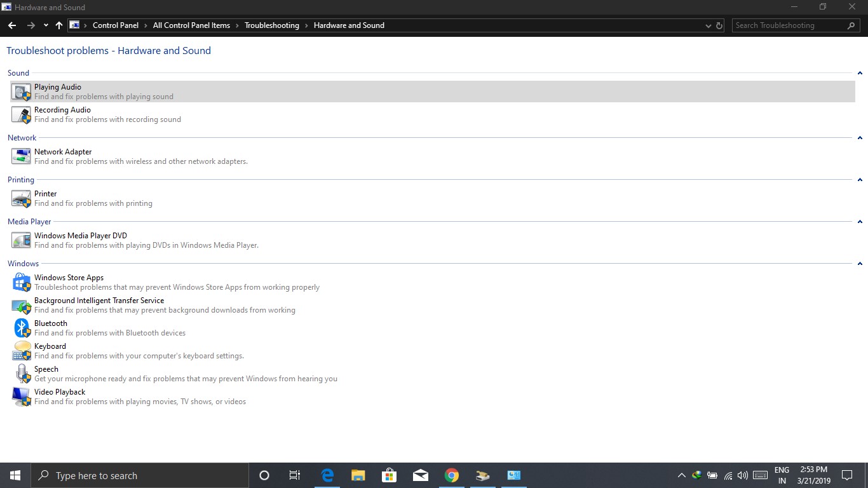This screenshot has height=488, width=868.
Task: Click the touch keyboard tray icon
Action: pyautogui.click(x=760, y=475)
